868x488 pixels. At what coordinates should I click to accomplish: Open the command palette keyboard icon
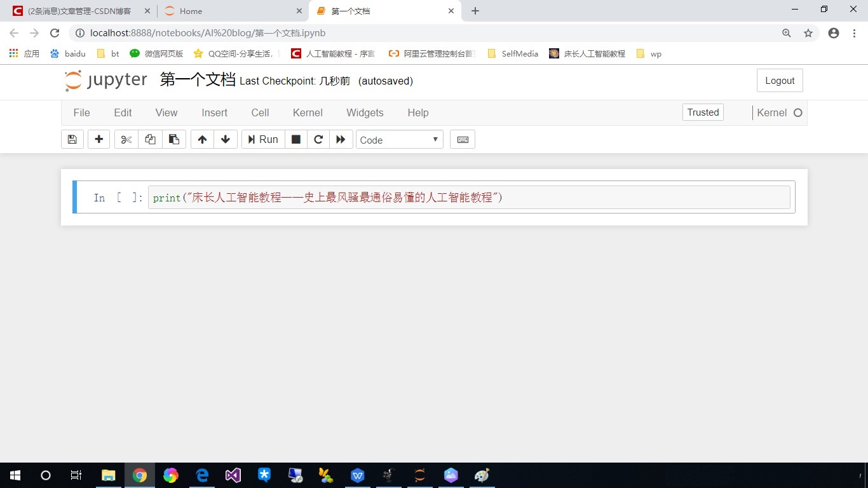[x=463, y=139]
